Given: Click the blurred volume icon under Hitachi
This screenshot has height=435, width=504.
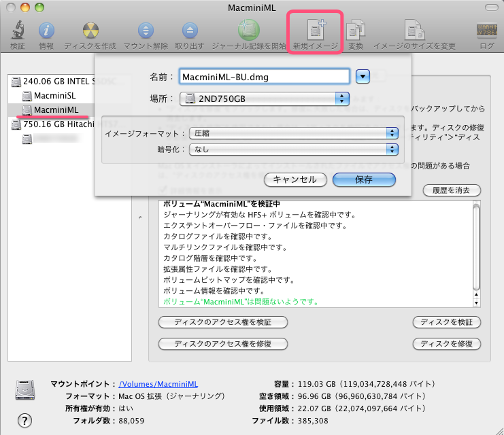Looking at the screenshot, I should 27,139.
